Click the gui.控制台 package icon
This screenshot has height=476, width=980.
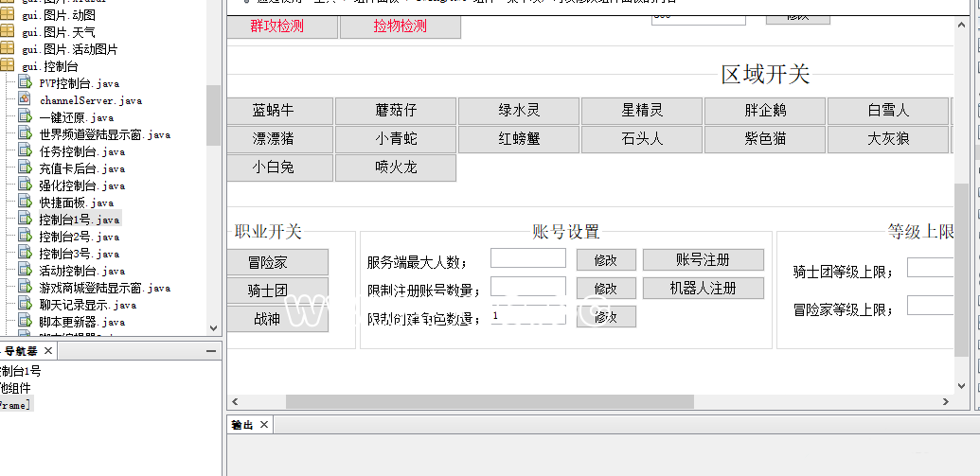pos(8,66)
